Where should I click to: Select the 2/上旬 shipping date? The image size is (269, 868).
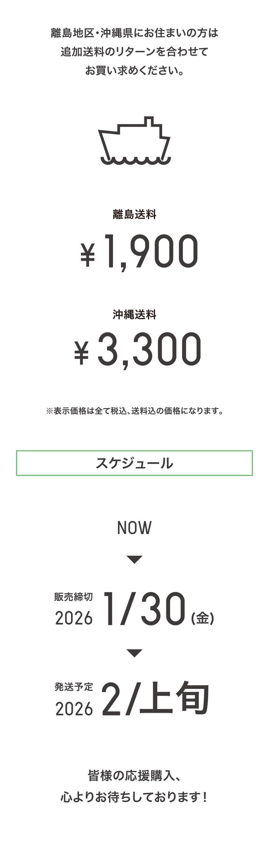pyautogui.click(x=155, y=699)
